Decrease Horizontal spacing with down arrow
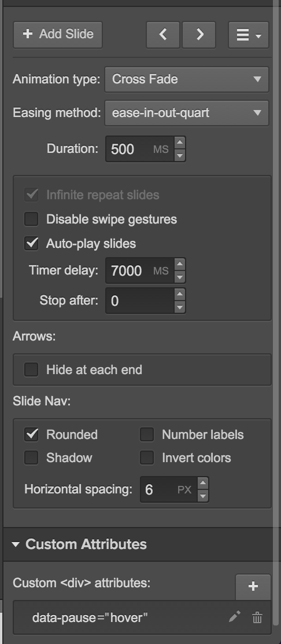 [x=202, y=496]
